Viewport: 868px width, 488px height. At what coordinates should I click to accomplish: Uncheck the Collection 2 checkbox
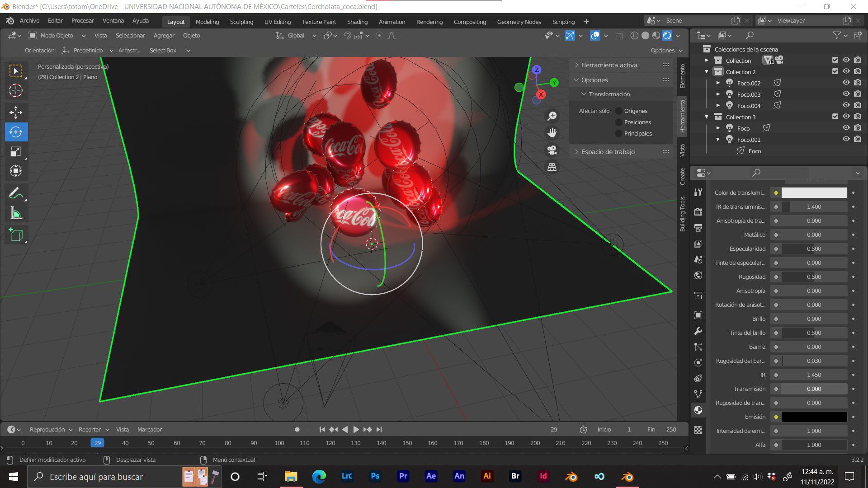pyautogui.click(x=835, y=71)
